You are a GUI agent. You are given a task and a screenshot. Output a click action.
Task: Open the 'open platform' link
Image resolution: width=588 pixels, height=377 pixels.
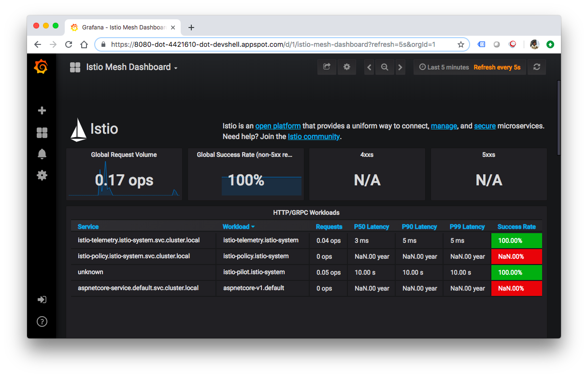[278, 126]
